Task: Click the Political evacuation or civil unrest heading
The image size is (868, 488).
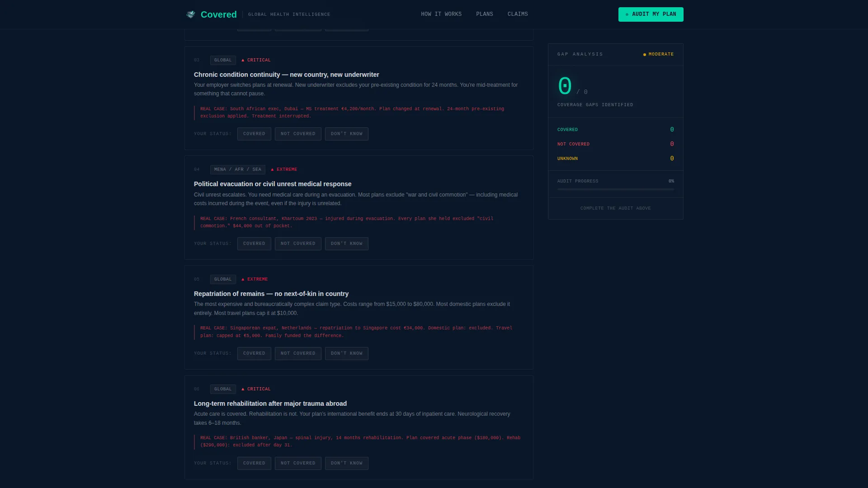Action: (x=273, y=184)
